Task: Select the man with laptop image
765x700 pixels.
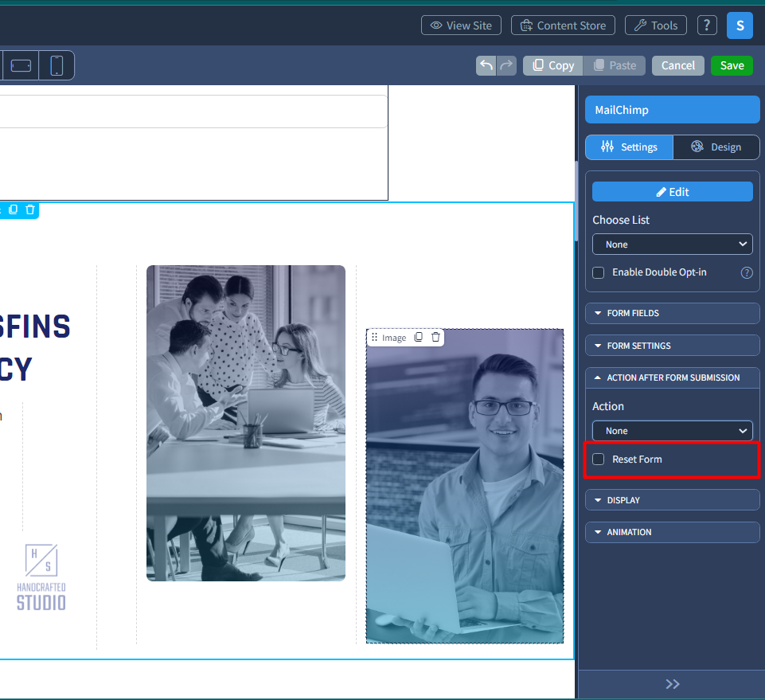Action: [465, 487]
